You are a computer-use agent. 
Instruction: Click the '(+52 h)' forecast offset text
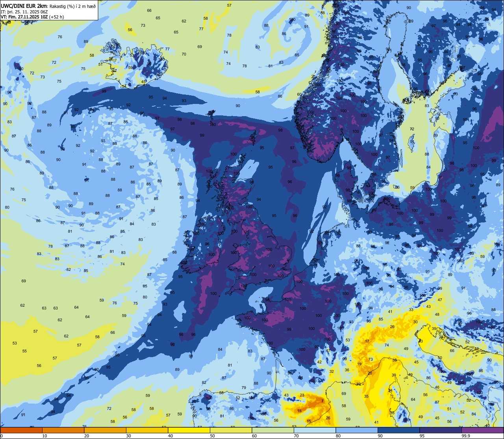pyautogui.click(x=56, y=17)
